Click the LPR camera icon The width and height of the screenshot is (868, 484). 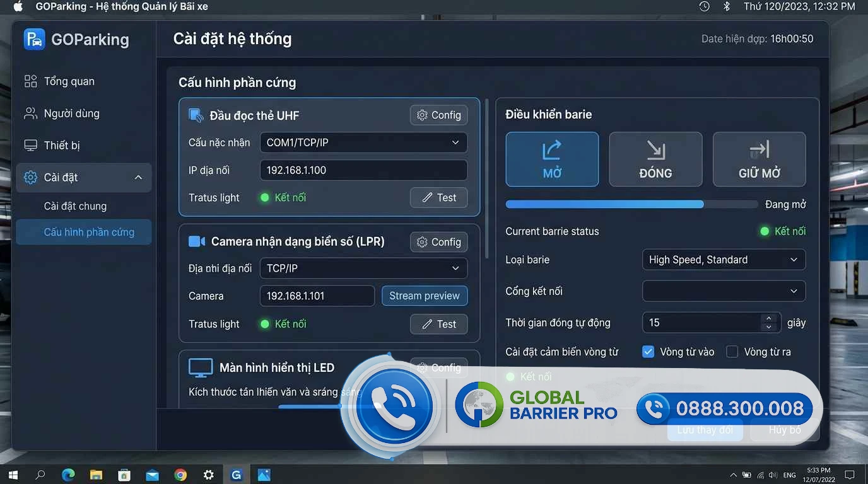[x=197, y=241]
